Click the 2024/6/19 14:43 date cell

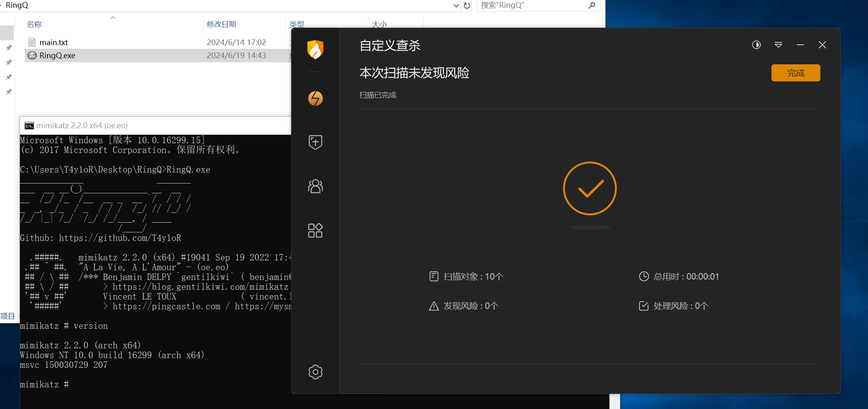pyautogui.click(x=236, y=55)
